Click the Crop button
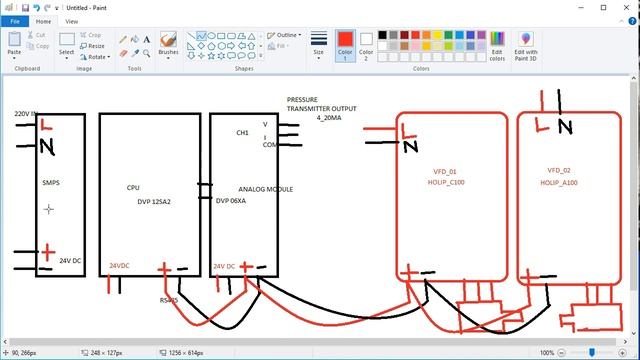The image size is (640, 360). pos(91,35)
